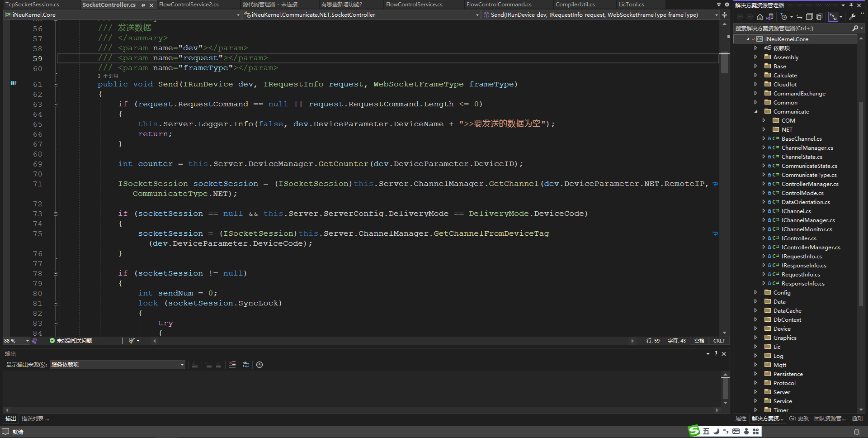Open pending changes filter clock icon

[784, 17]
